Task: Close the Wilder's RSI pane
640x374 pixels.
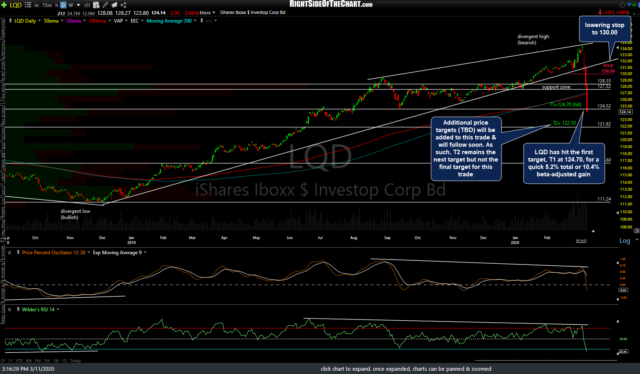Action: pos(9,309)
